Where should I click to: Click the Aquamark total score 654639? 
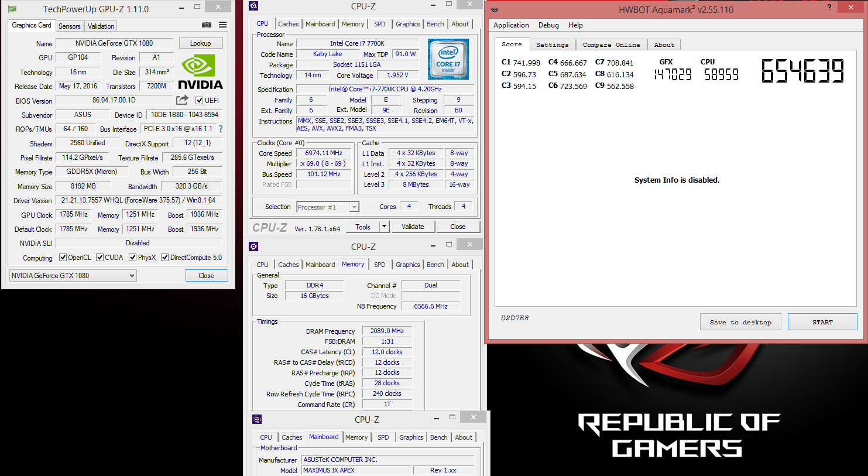(802, 71)
